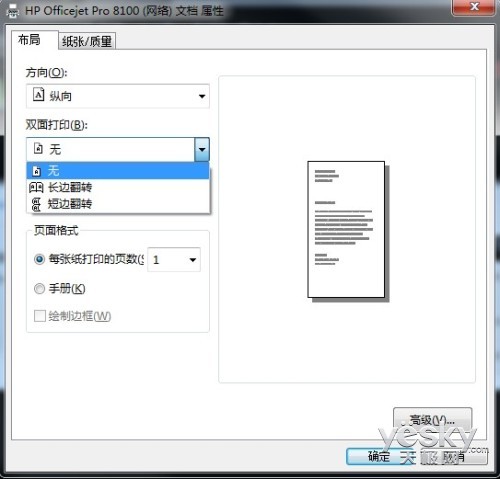Choose 短边翻转 duplex option

point(118,203)
